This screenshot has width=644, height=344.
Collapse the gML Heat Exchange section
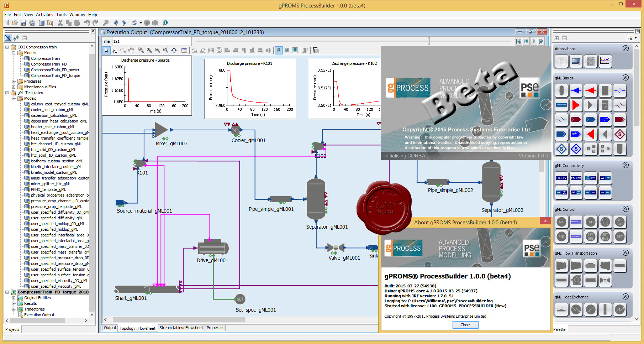click(x=625, y=297)
